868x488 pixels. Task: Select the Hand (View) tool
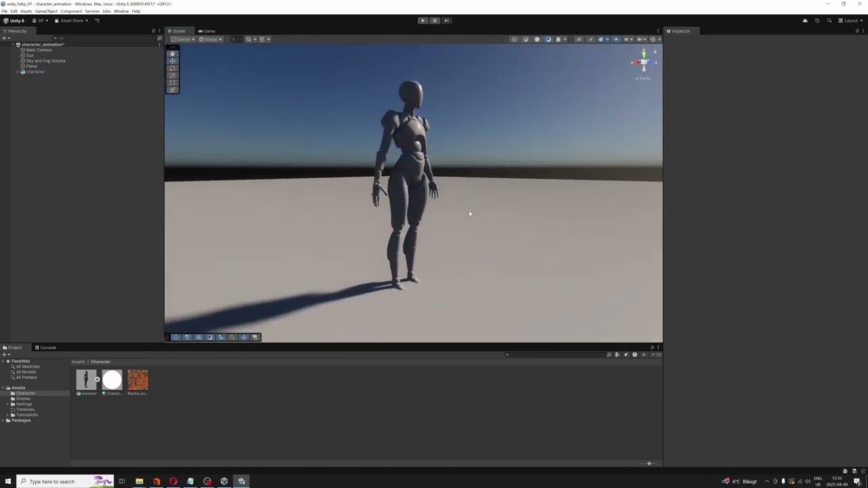tap(172, 54)
